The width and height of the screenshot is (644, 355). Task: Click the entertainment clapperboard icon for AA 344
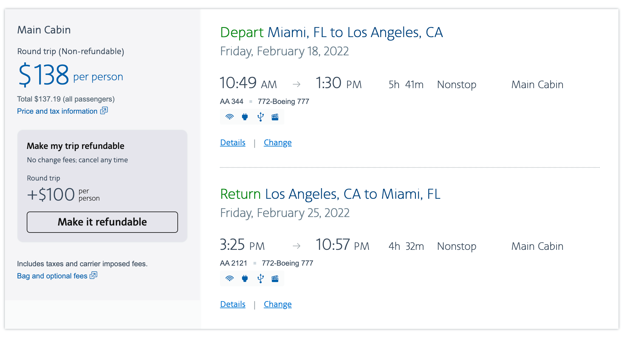275,116
